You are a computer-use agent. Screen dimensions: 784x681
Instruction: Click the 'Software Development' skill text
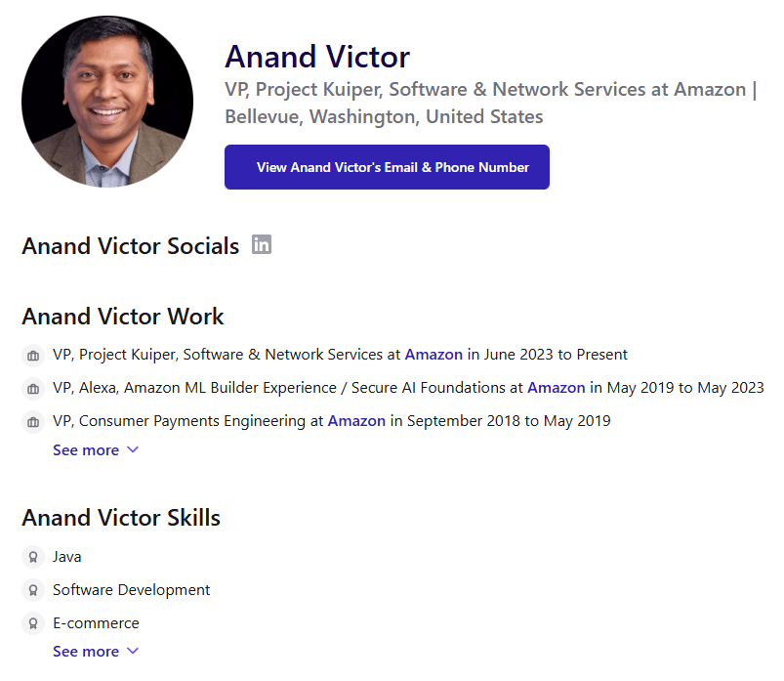coord(132,590)
